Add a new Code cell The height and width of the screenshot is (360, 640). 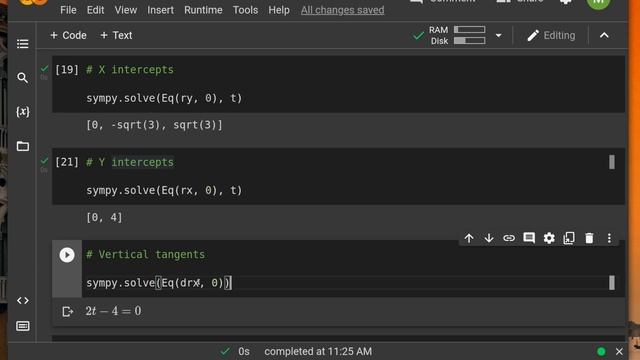tap(68, 36)
